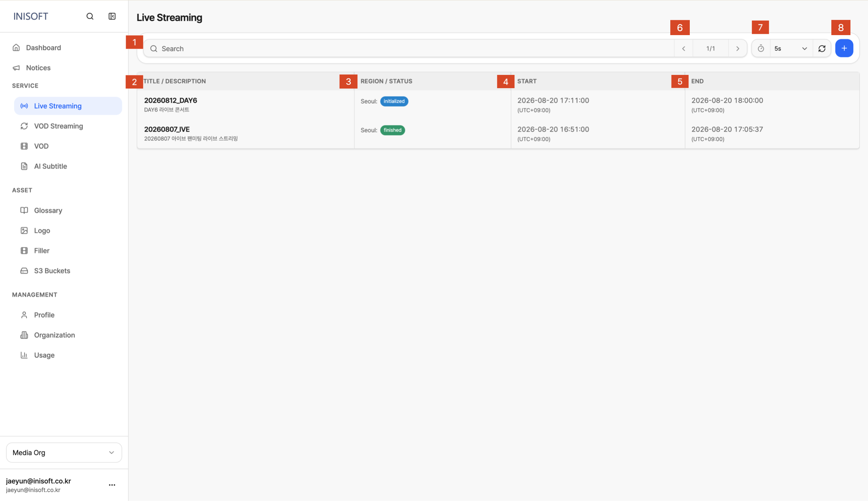Go to the next page arrow
The width and height of the screenshot is (868, 504).
pos(737,48)
